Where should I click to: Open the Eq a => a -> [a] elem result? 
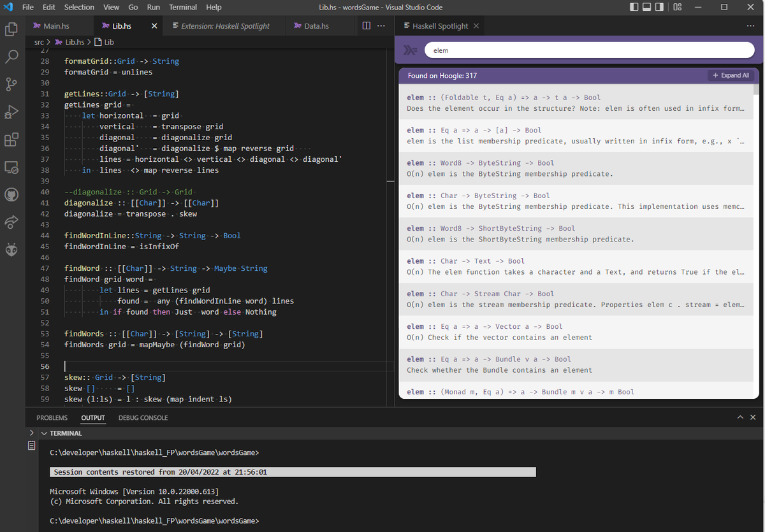(x=575, y=135)
